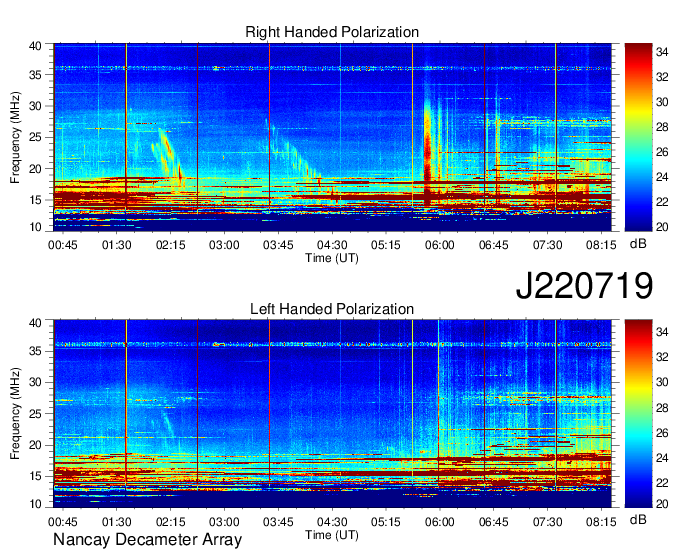The height and width of the screenshot is (552, 680).
Task: Click the 10 MHz tick on Left Handed frequency axis
Action: click(35, 503)
